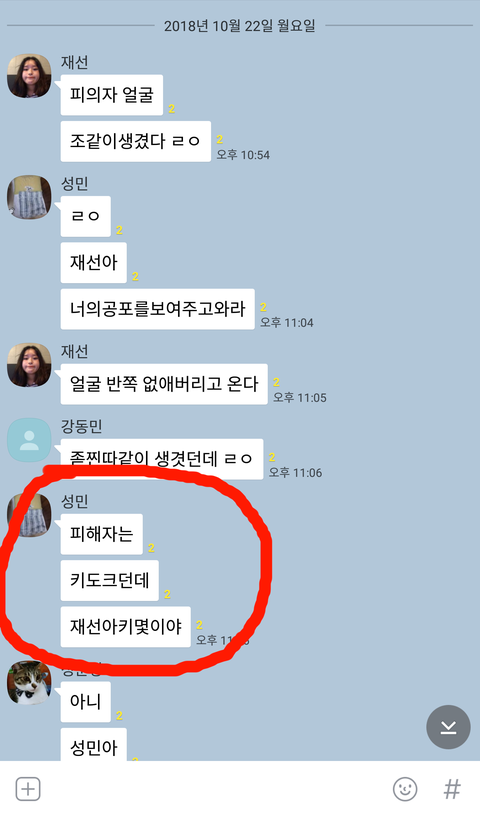Tap the '얼굴 반쪽 없애버리고 온다' message

[x=164, y=384]
